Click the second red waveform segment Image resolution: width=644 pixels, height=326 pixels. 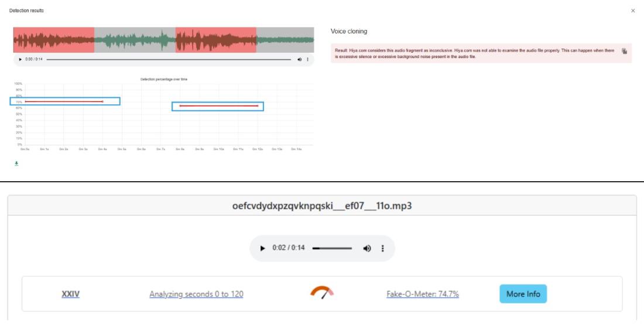point(215,39)
